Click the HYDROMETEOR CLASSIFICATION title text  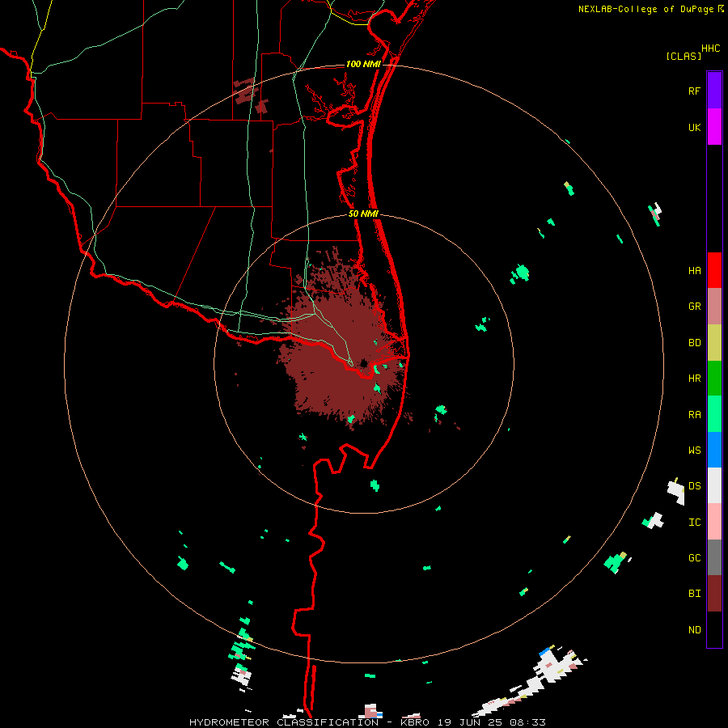point(284,722)
